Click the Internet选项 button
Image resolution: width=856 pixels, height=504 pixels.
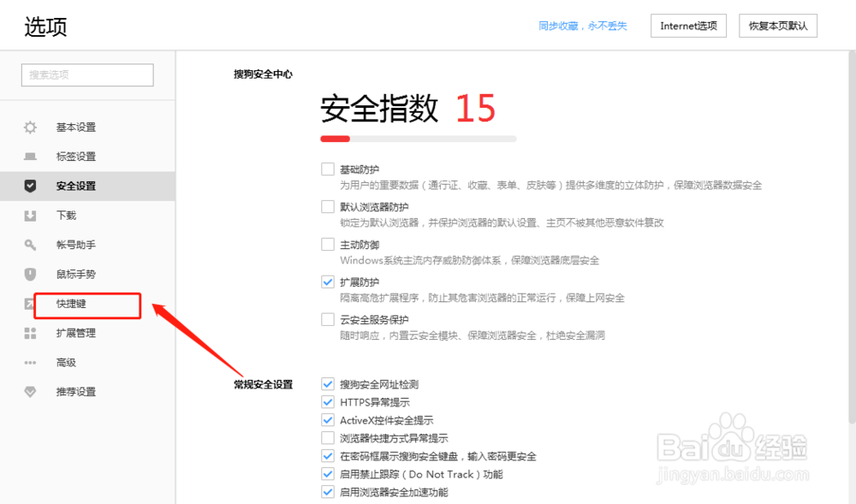[x=688, y=26]
